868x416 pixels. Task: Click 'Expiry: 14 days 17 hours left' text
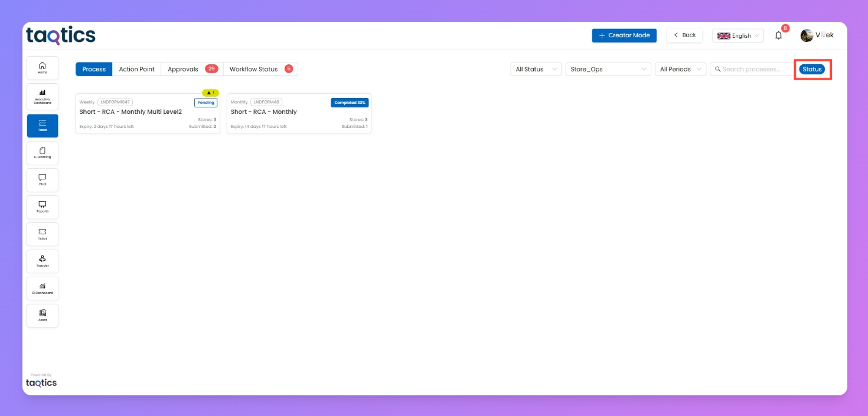click(259, 126)
